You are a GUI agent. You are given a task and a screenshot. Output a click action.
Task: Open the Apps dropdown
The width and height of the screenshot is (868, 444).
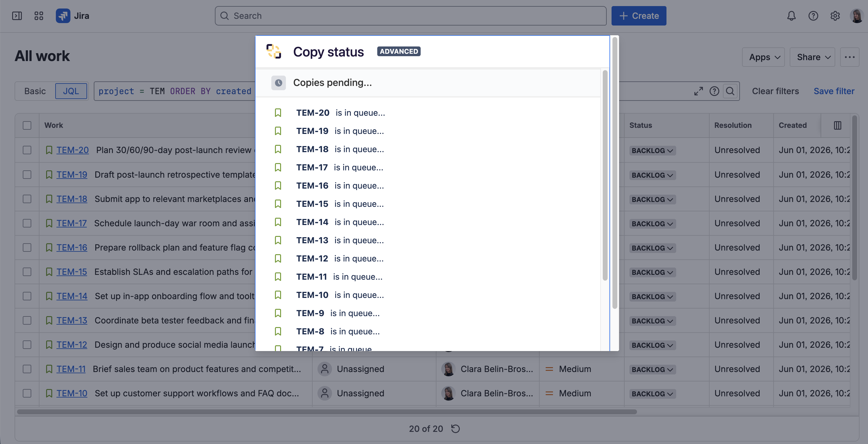pyautogui.click(x=763, y=57)
